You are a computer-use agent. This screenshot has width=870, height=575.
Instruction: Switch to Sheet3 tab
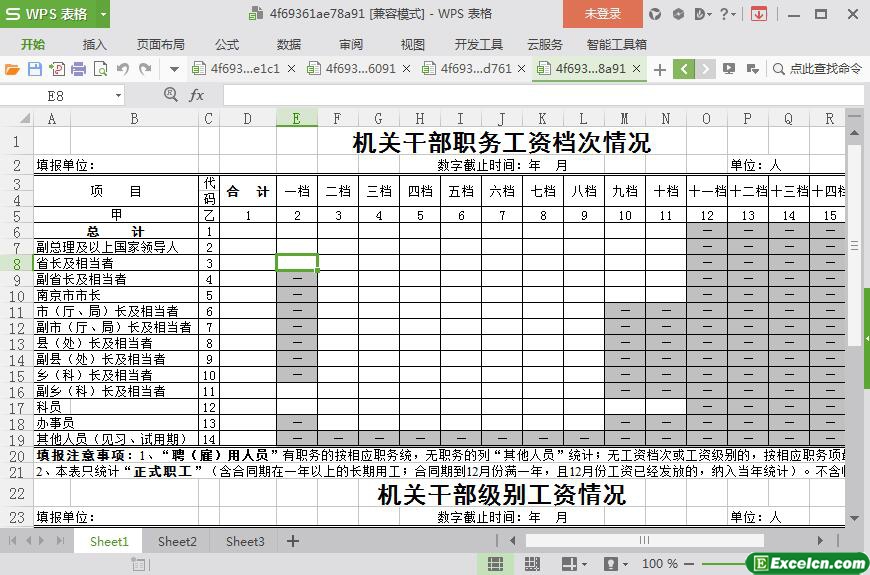point(245,541)
